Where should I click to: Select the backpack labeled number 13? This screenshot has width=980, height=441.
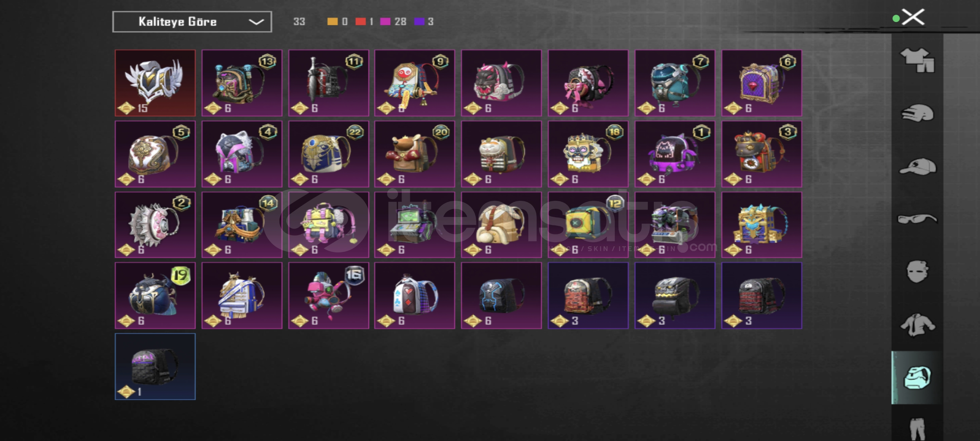click(242, 83)
